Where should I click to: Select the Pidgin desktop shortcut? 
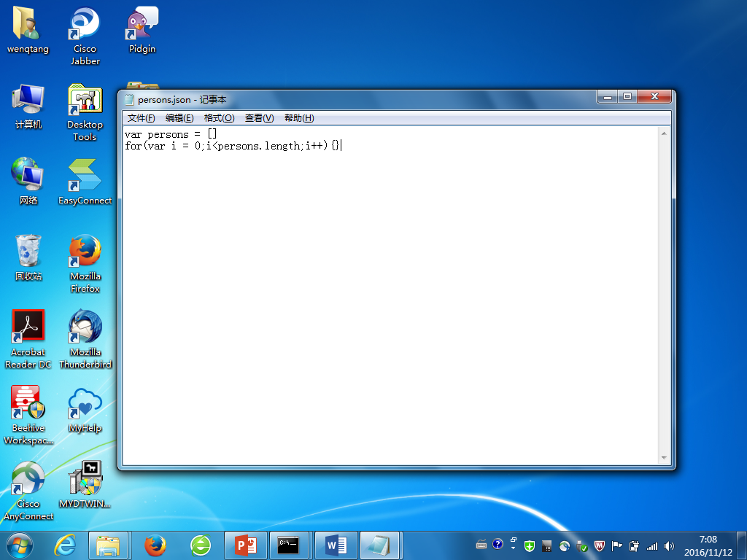[142, 30]
